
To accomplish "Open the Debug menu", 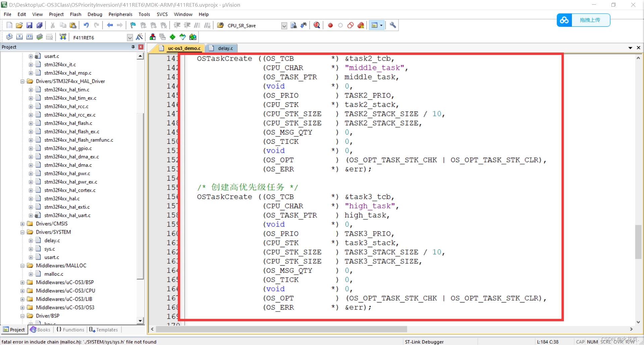I will (x=95, y=14).
